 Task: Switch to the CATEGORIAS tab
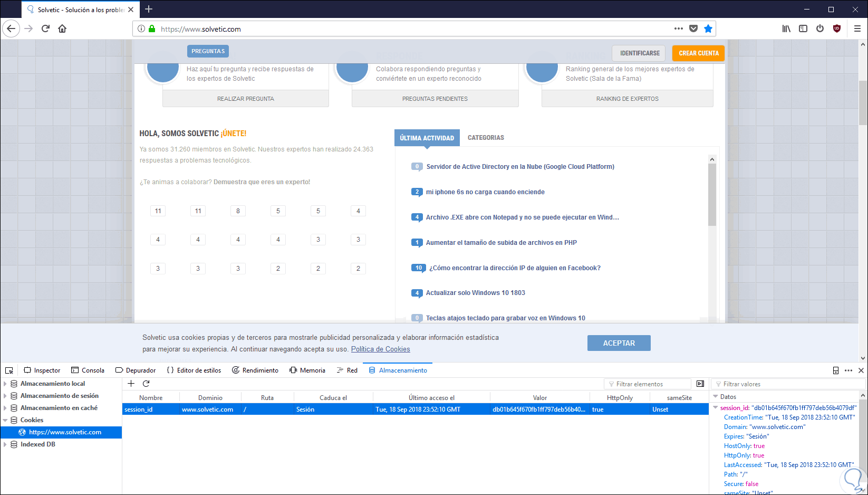coord(486,138)
